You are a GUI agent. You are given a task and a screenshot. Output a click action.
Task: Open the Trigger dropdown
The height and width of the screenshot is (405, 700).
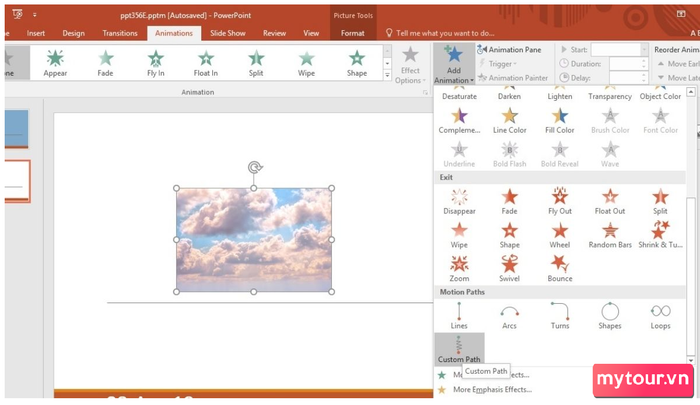click(500, 64)
